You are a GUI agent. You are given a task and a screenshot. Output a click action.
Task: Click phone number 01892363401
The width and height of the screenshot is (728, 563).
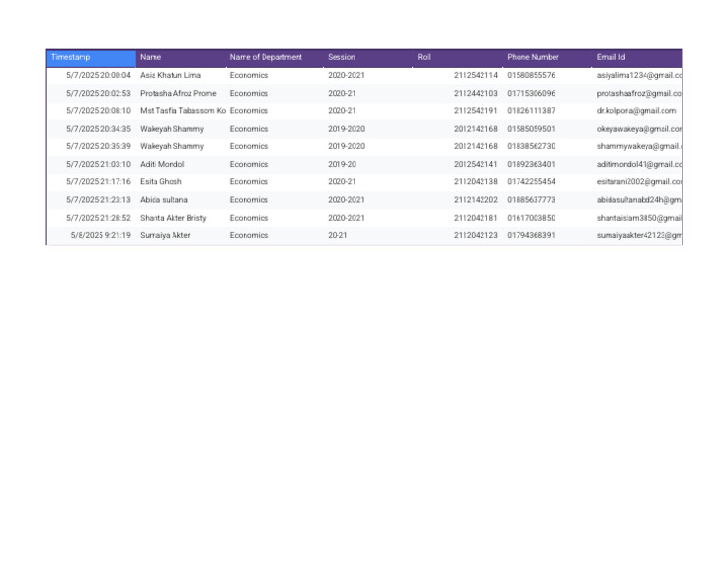pyautogui.click(x=531, y=164)
